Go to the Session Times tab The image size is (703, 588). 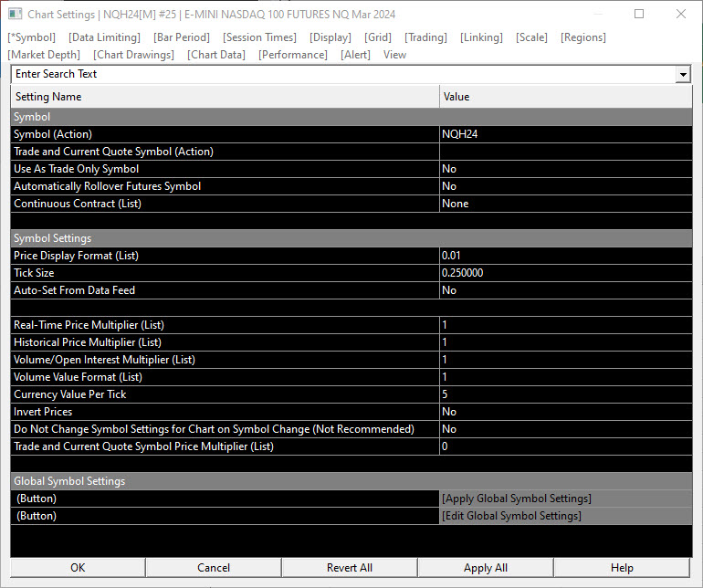pos(259,37)
